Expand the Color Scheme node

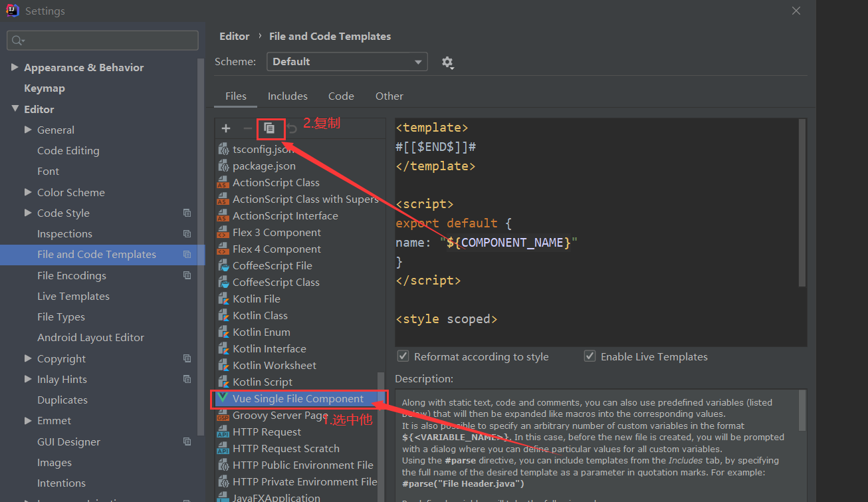28,192
